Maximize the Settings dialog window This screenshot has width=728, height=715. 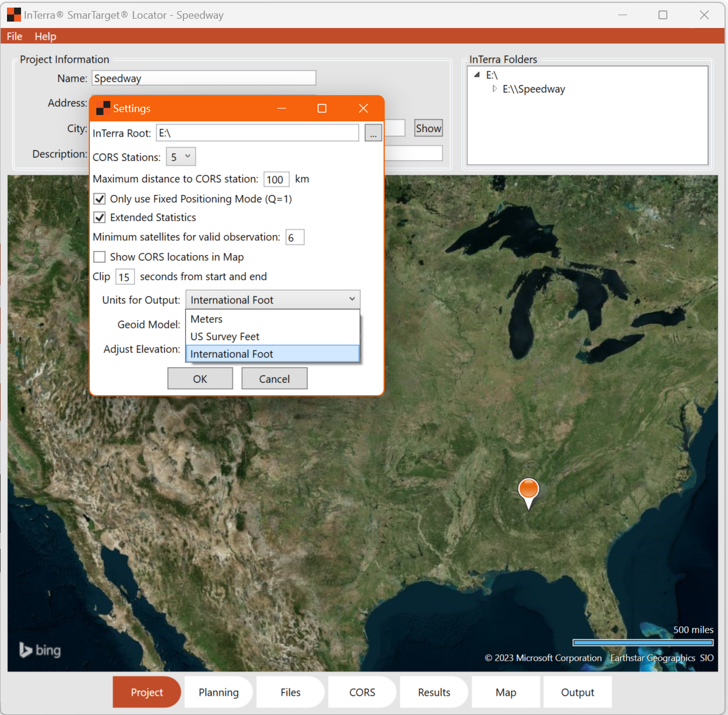pos(322,109)
